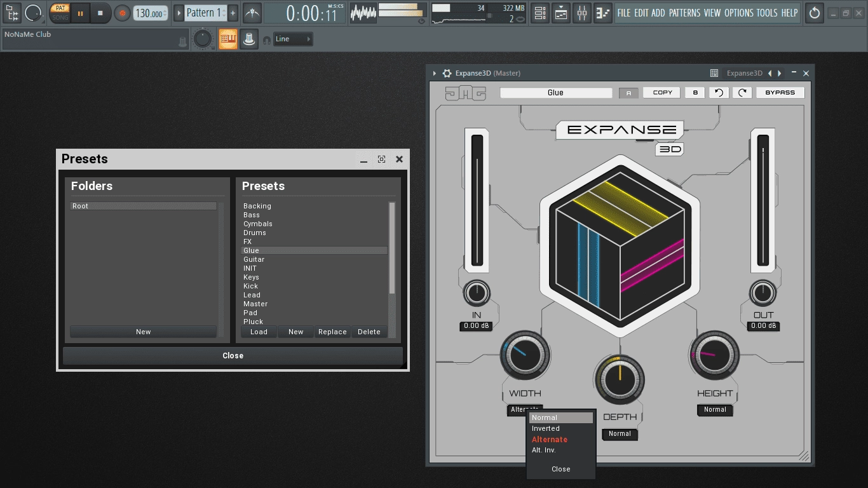Image resolution: width=868 pixels, height=488 pixels.
Task: Open the ADD menu
Action: click(x=658, y=13)
